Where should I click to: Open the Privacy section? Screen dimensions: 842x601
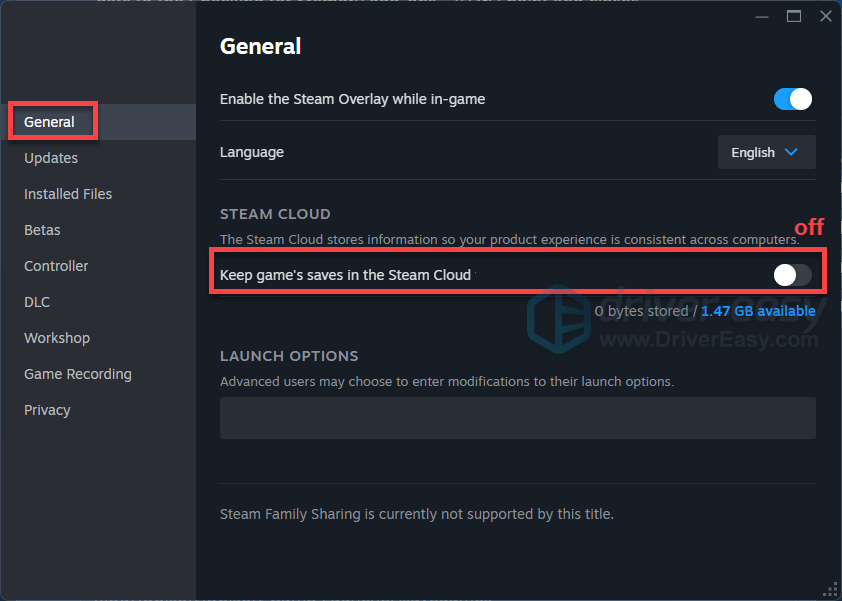(x=47, y=410)
